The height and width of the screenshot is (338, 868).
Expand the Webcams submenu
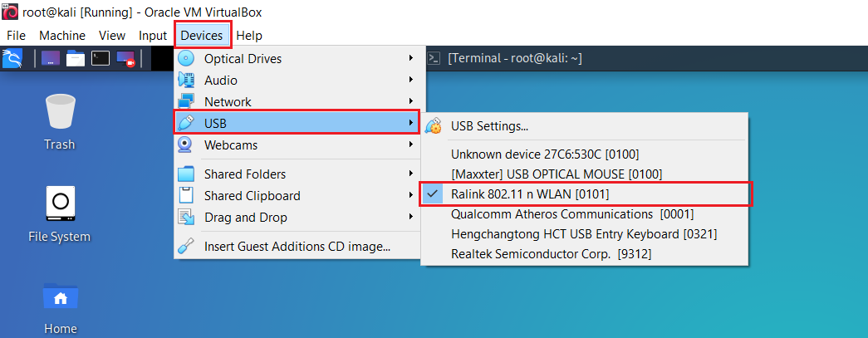tap(230, 145)
